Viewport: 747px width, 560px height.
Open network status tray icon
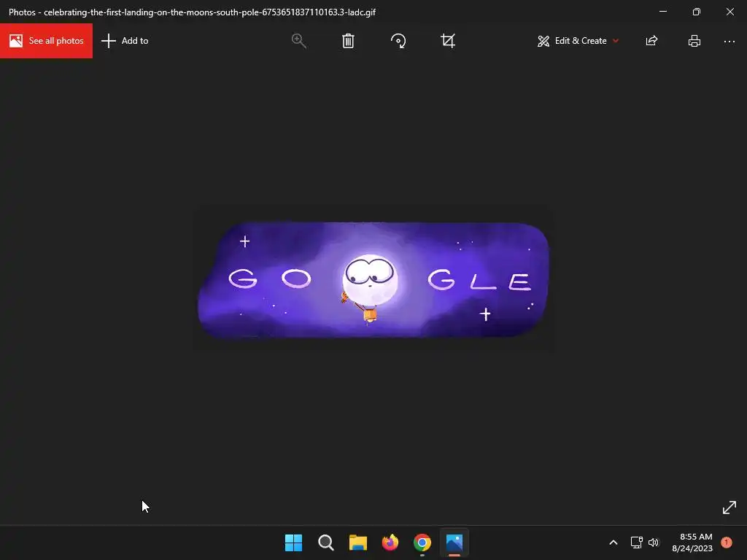[x=636, y=542]
